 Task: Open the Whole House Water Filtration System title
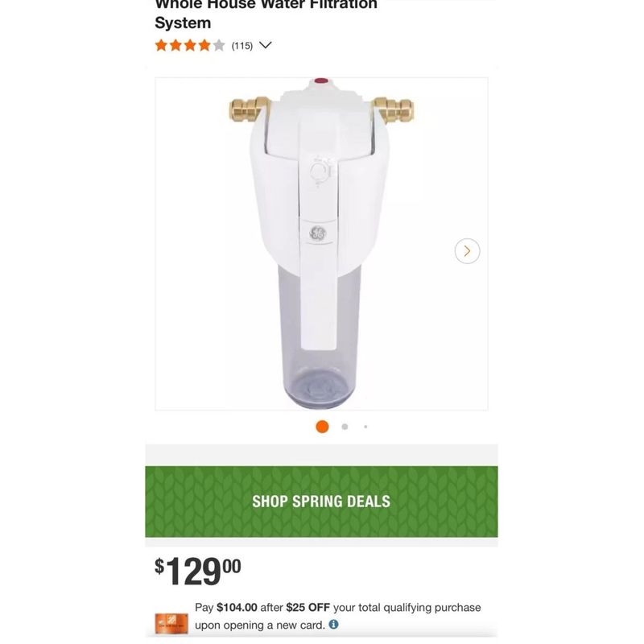point(266,14)
